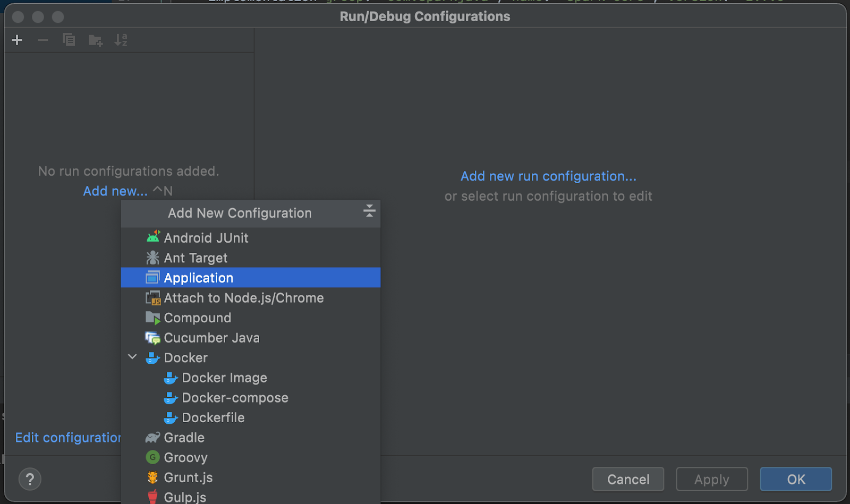
Task: Click the collapse-all icon in popup header
Action: (369, 211)
